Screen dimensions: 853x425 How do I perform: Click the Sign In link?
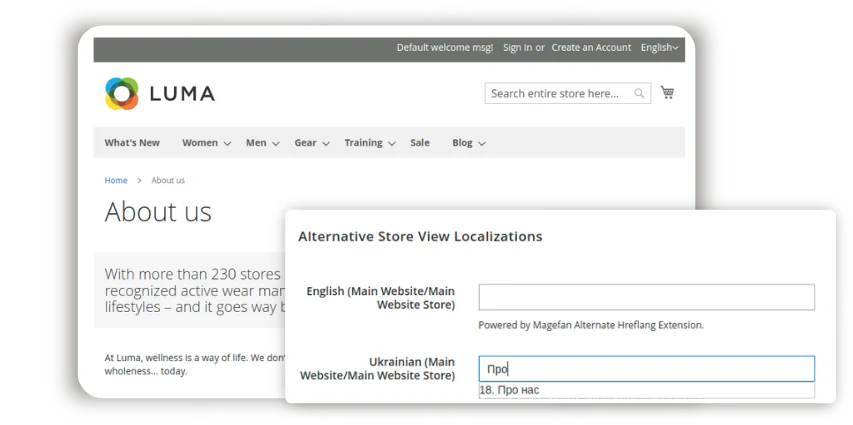517,48
